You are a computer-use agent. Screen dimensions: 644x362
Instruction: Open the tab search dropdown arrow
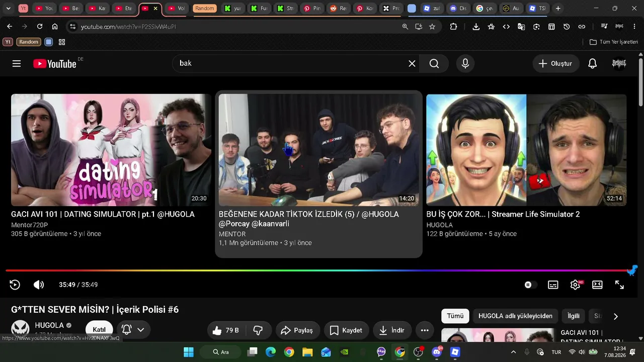pos(8,9)
